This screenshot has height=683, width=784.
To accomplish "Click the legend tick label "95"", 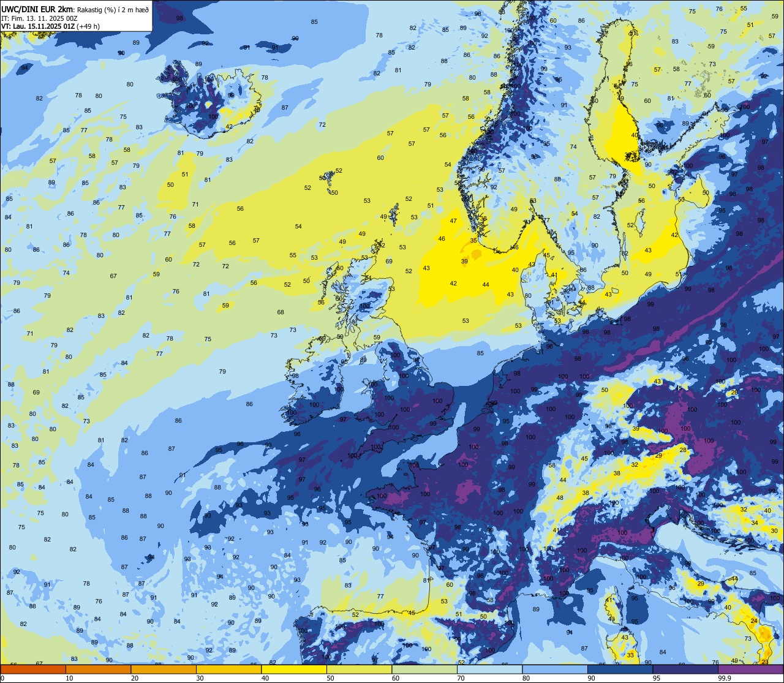I will (x=657, y=678).
